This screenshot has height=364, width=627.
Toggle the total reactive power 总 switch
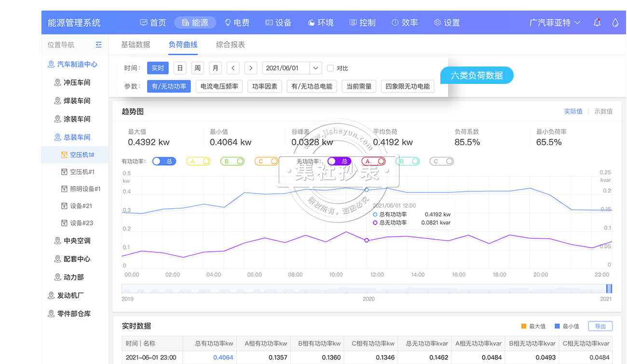339,162
